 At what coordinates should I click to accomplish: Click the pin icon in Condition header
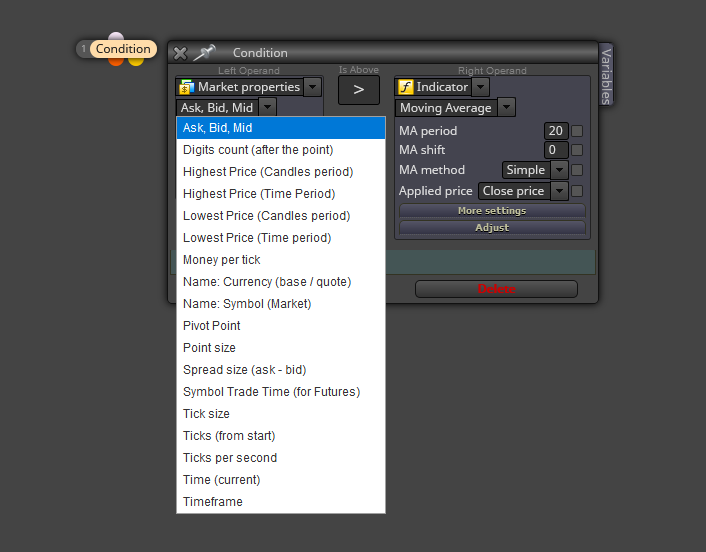[x=204, y=53]
